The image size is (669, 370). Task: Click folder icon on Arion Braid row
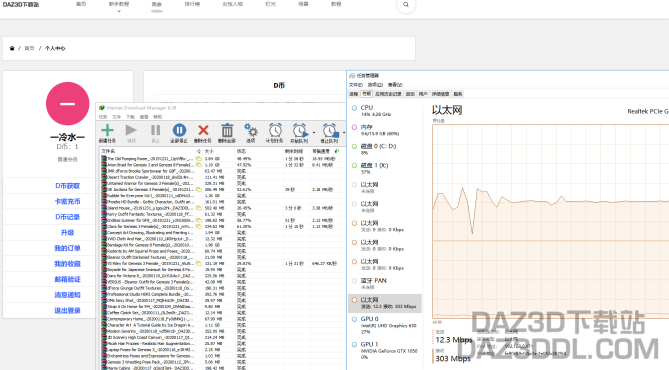(x=199, y=165)
